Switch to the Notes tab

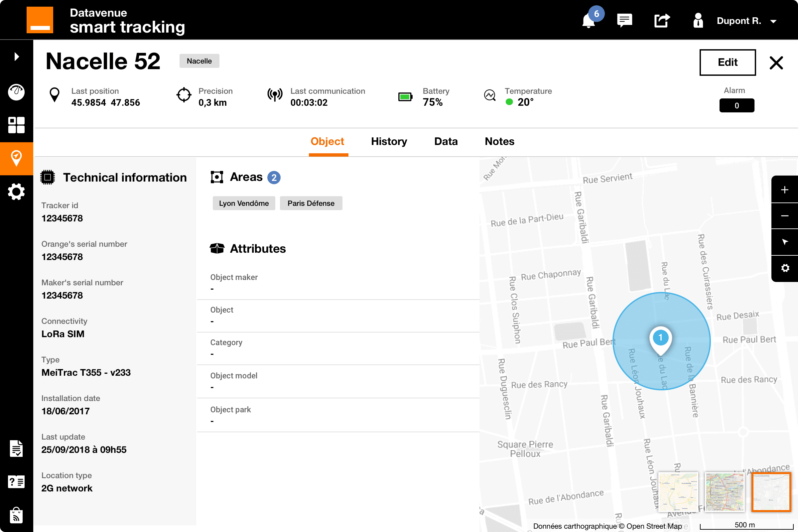499,141
